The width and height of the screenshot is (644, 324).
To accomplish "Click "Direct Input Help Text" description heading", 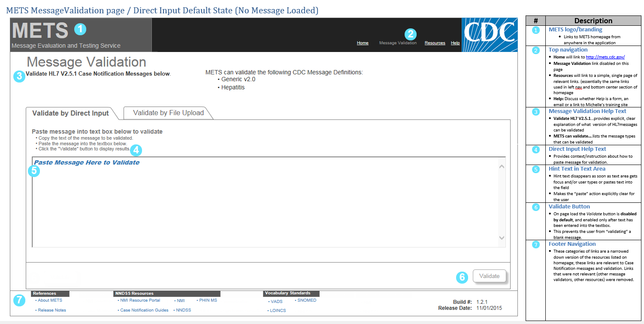I will tap(577, 149).
